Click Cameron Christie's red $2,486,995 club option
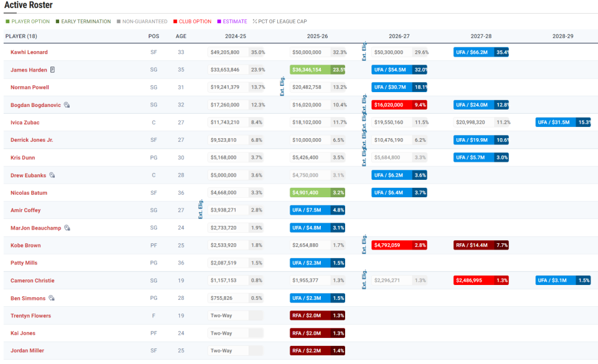The image size is (598, 364). [x=481, y=280]
